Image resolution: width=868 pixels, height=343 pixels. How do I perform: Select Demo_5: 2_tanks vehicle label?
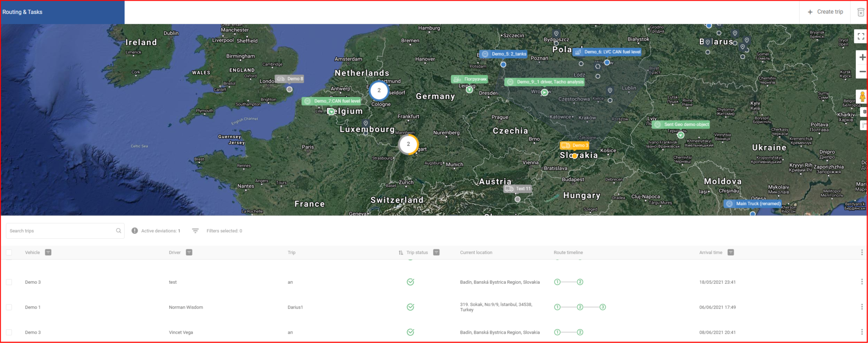504,54
